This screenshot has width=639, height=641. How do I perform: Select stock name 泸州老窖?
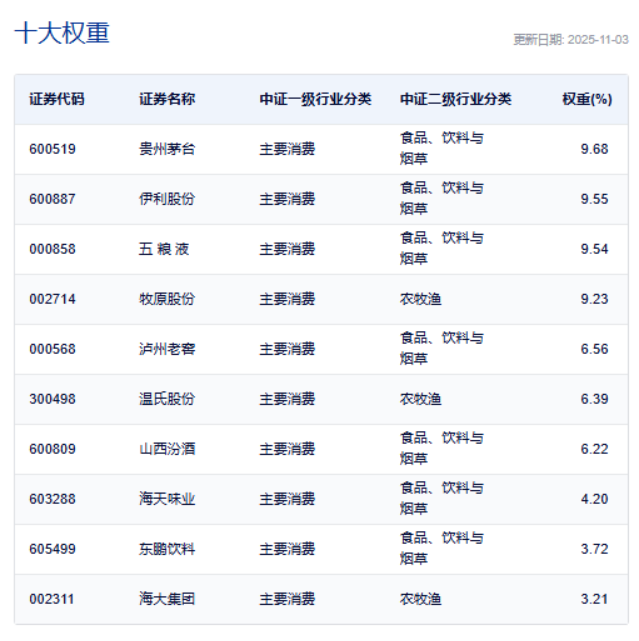(167, 349)
